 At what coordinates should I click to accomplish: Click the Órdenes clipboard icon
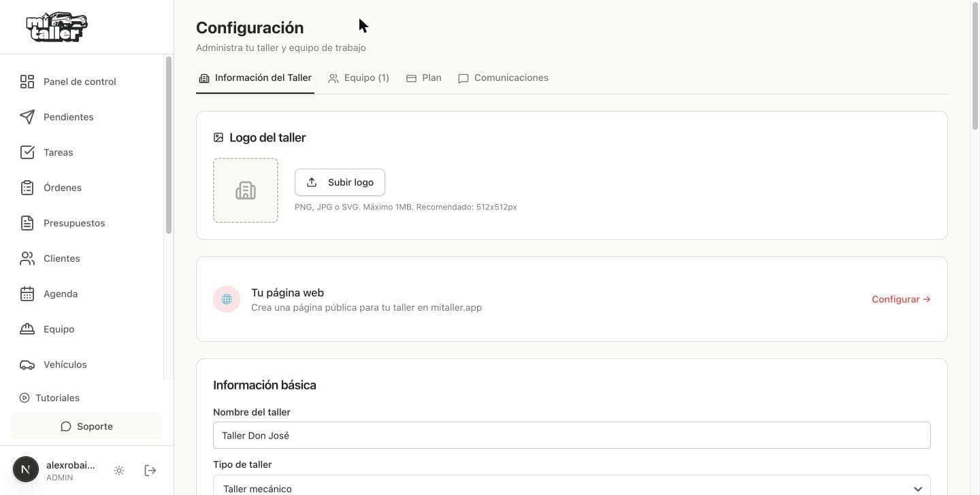click(27, 188)
